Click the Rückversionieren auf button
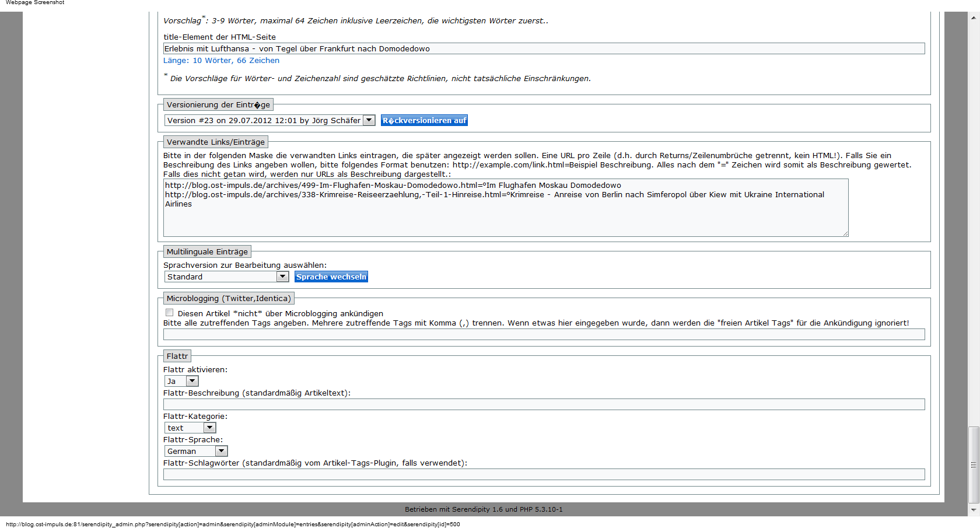 point(424,121)
